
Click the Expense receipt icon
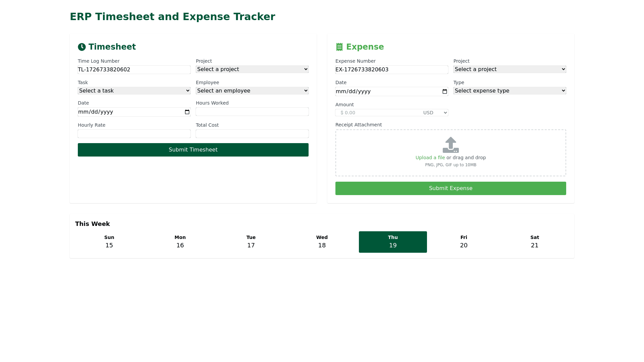click(339, 47)
